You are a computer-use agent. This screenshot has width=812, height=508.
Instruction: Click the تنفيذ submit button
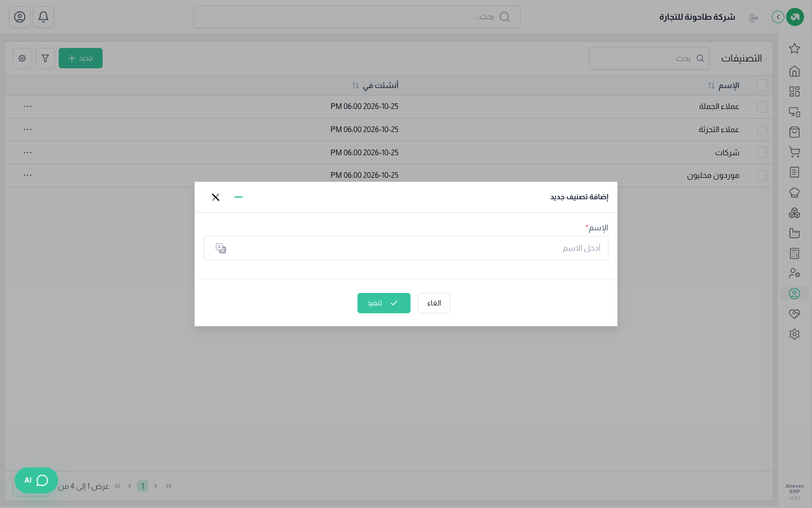[x=384, y=303]
